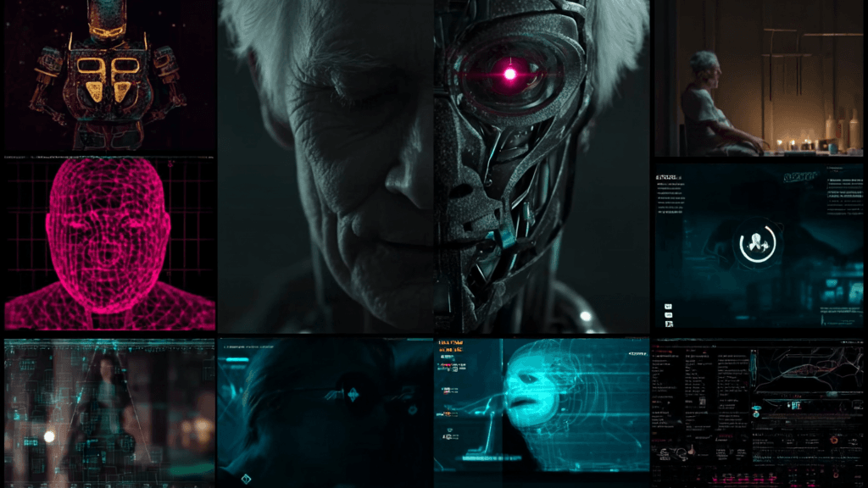
Task: Click the robot's glowing orange chest plates
Action: [108, 80]
